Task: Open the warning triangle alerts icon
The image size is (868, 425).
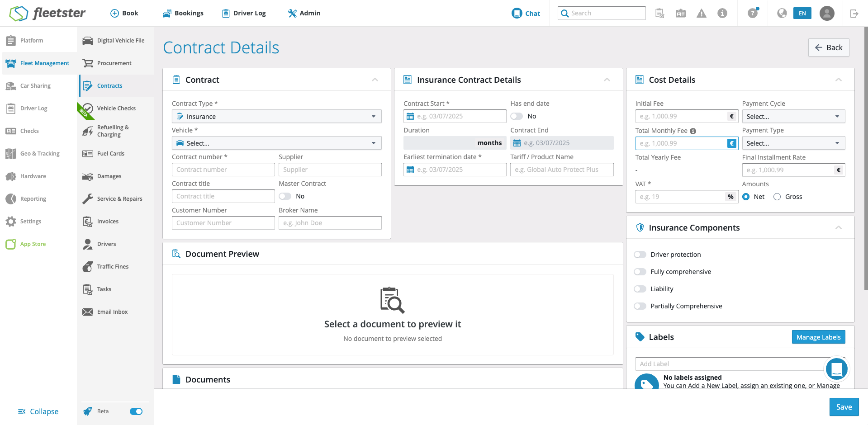Action: point(702,13)
